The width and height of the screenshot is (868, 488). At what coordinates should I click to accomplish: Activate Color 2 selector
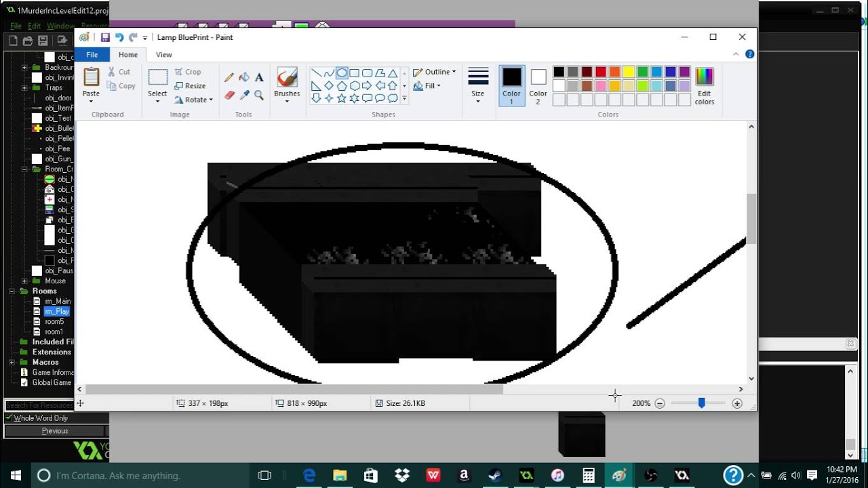point(538,85)
